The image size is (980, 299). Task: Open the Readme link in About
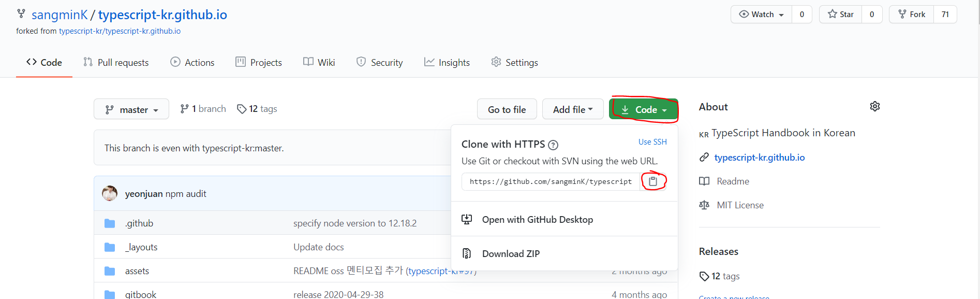pos(733,181)
